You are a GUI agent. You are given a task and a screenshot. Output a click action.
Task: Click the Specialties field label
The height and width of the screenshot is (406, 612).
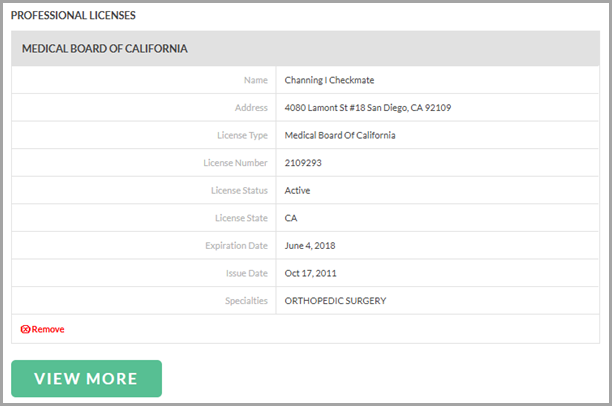[246, 300]
